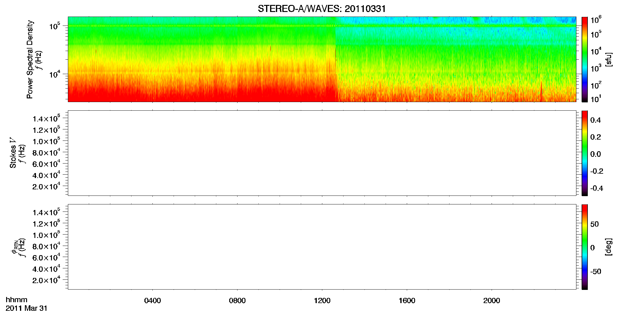Click the hhmm axis format label
644x332 pixels.
tap(17, 300)
